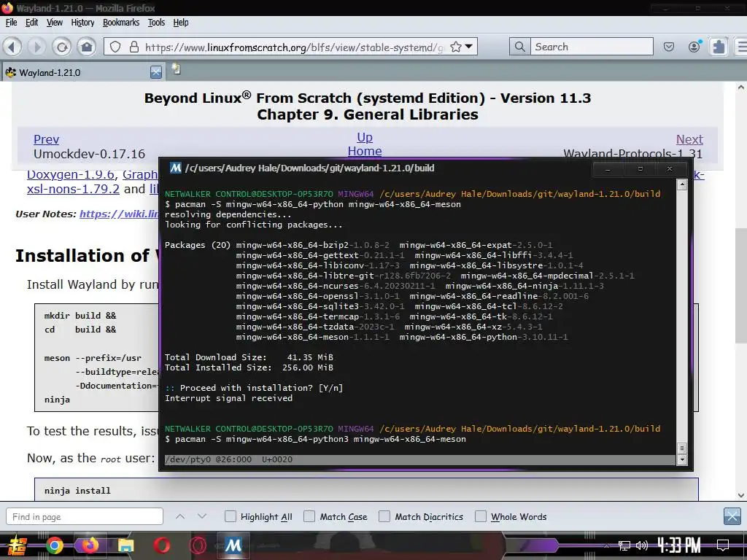747x560 pixels.
Task: Show hidden tray icons chevron
Action: coord(606,545)
